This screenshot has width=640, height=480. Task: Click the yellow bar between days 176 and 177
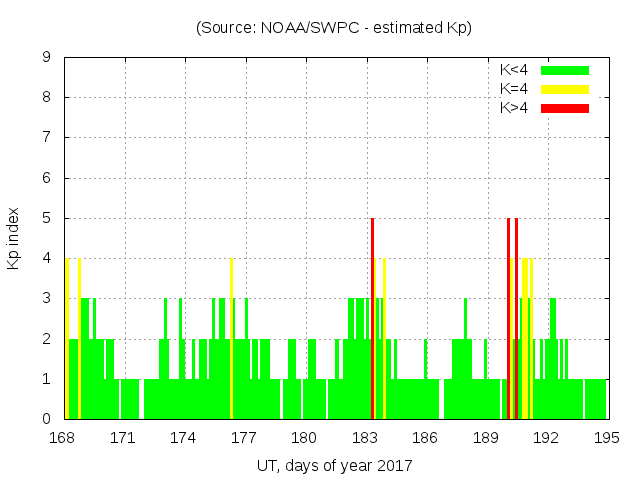(231, 338)
